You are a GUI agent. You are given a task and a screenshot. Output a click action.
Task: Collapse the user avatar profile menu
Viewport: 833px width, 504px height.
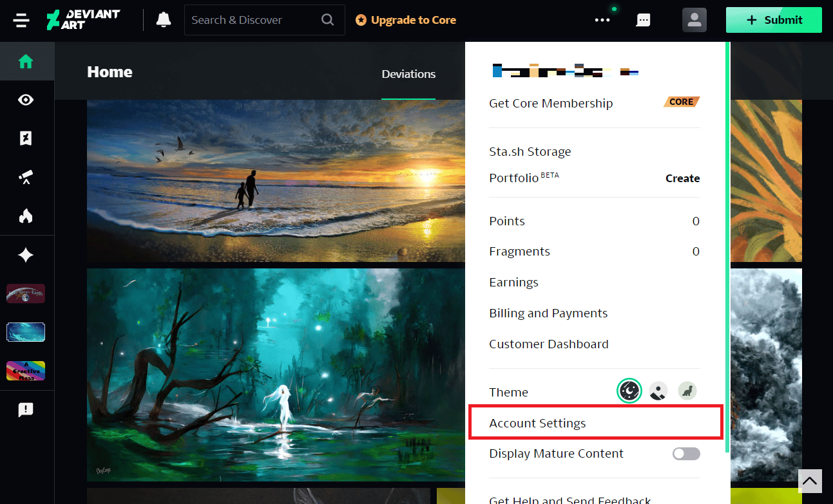pyautogui.click(x=694, y=20)
